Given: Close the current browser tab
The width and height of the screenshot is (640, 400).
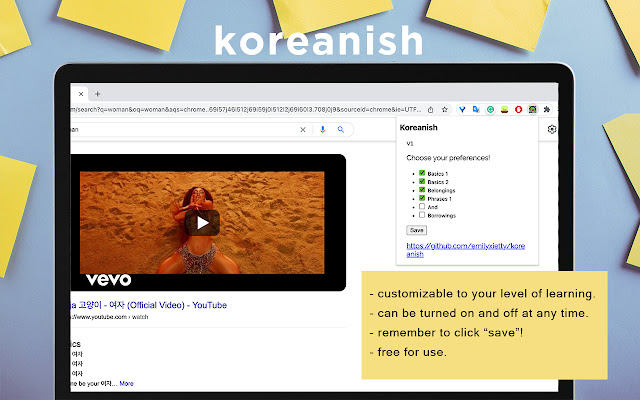Looking at the screenshot, I should 81,94.
